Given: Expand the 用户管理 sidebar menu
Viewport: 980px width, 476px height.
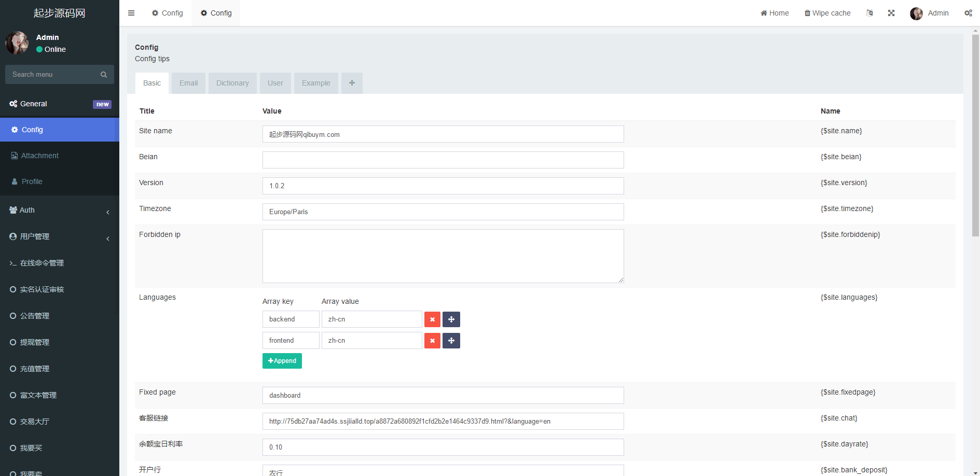Looking at the screenshot, I should tap(59, 236).
